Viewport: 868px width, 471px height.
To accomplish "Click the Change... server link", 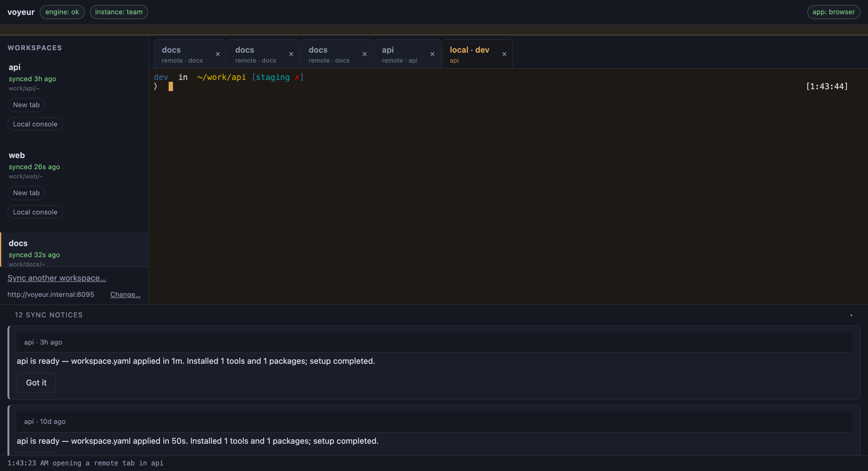I will (x=125, y=294).
